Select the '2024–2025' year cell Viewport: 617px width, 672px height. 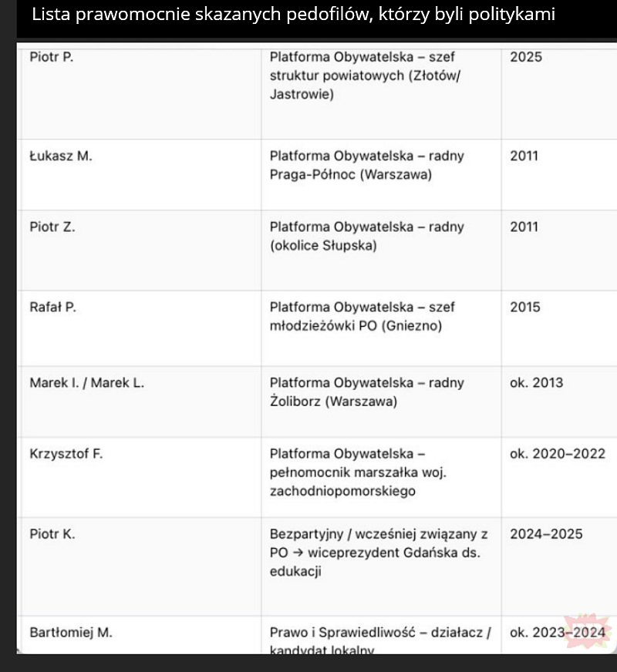coord(546,533)
